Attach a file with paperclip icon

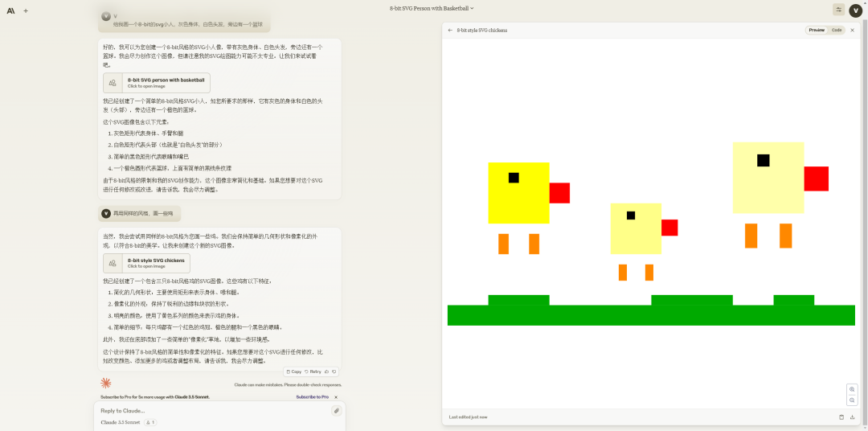pos(336,410)
